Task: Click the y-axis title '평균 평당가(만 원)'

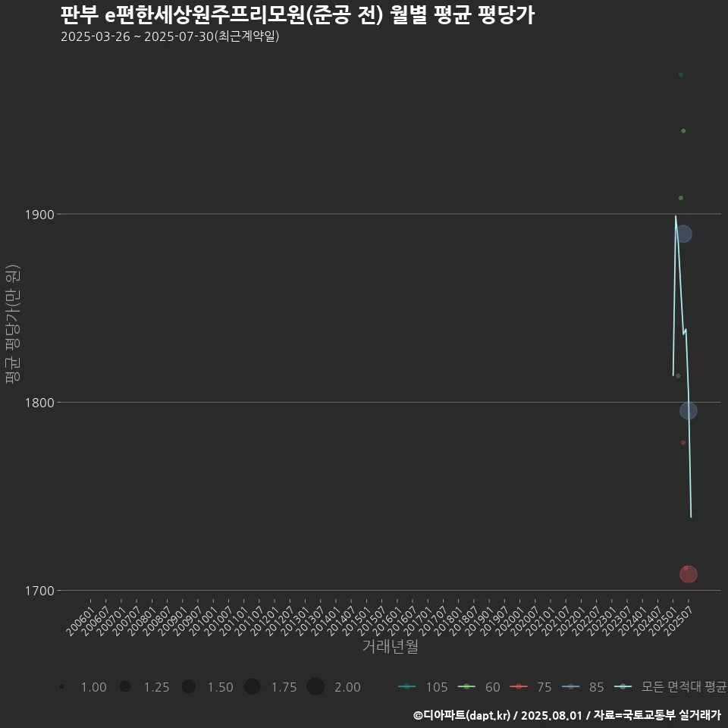Action: (13, 325)
